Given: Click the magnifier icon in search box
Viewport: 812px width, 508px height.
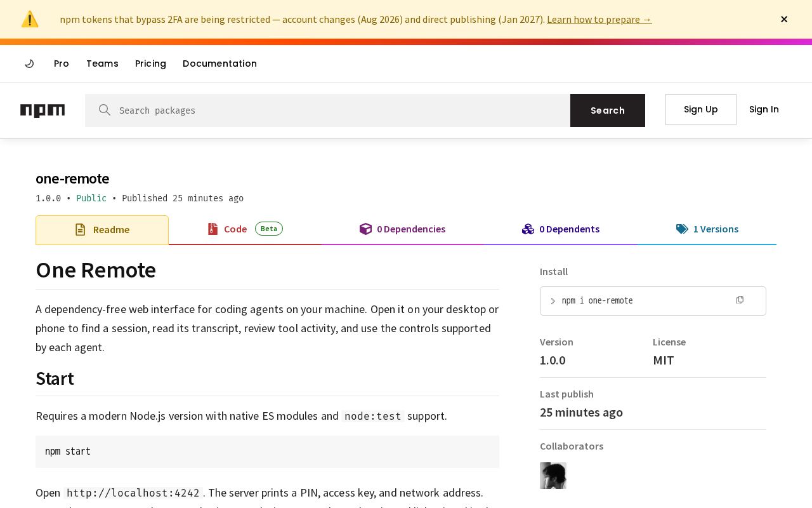Looking at the screenshot, I should point(105,110).
